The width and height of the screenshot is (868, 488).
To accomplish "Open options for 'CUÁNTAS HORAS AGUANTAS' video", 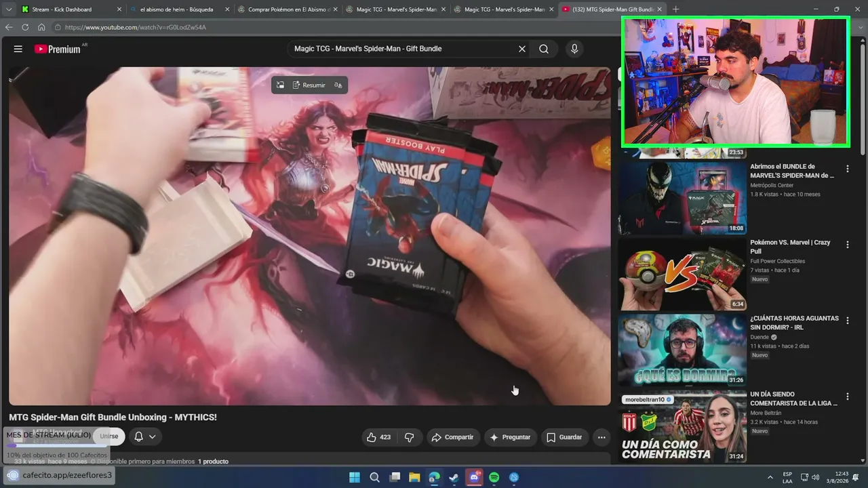I will pyautogui.click(x=847, y=320).
